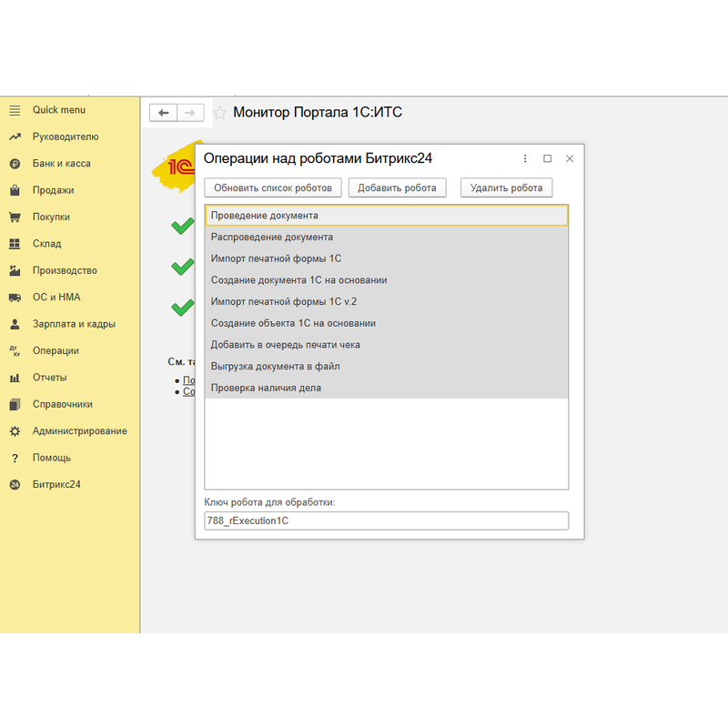728x728 pixels.
Task: Open the Руководителю section
Action: [x=66, y=137]
